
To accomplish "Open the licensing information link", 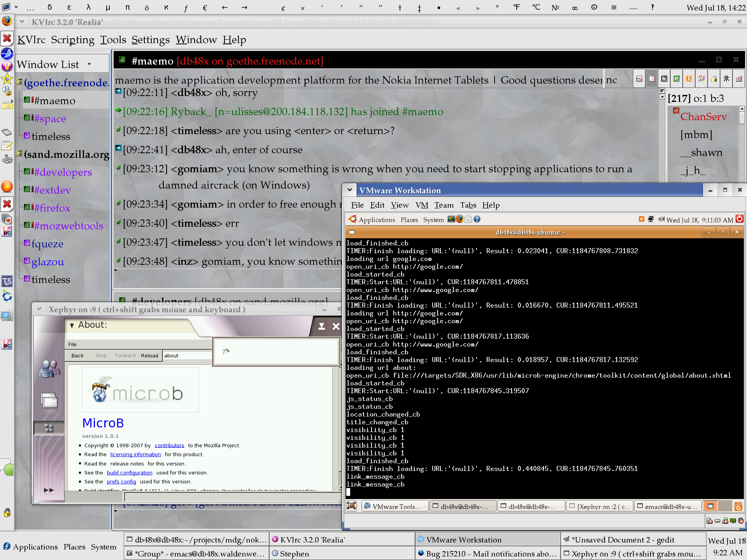I will click(135, 454).
